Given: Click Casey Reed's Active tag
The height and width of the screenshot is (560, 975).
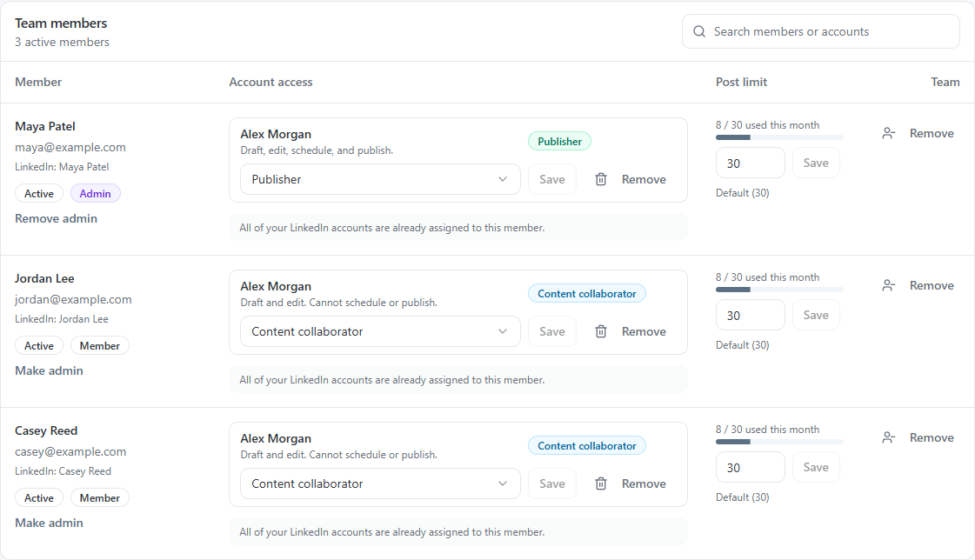Looking at the screenshot, I should pos(38,498).
